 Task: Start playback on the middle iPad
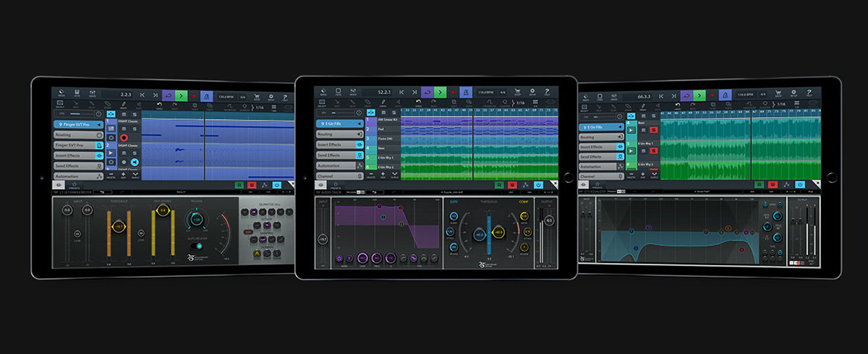click(440, 92)
